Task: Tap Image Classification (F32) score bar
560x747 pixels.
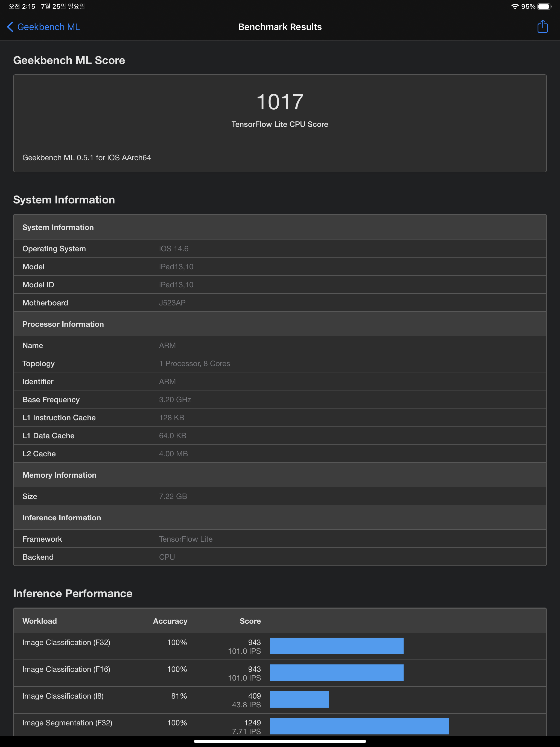Action: [x=336, y=646]
